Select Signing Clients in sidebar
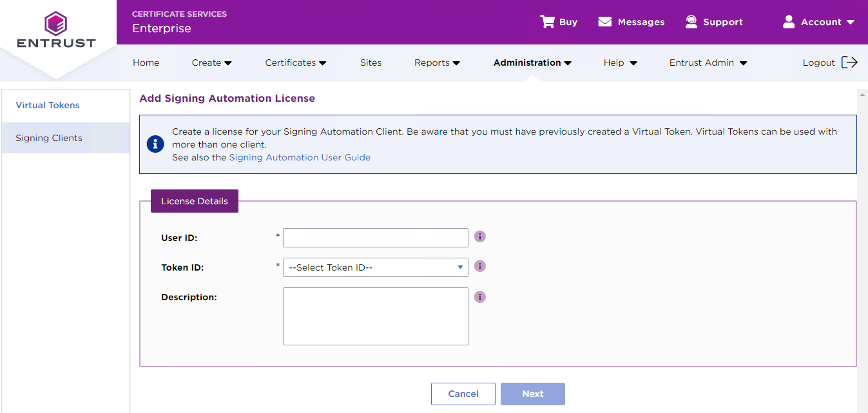Viewport: 868px width, 413px height. click(x=49, y=138)
